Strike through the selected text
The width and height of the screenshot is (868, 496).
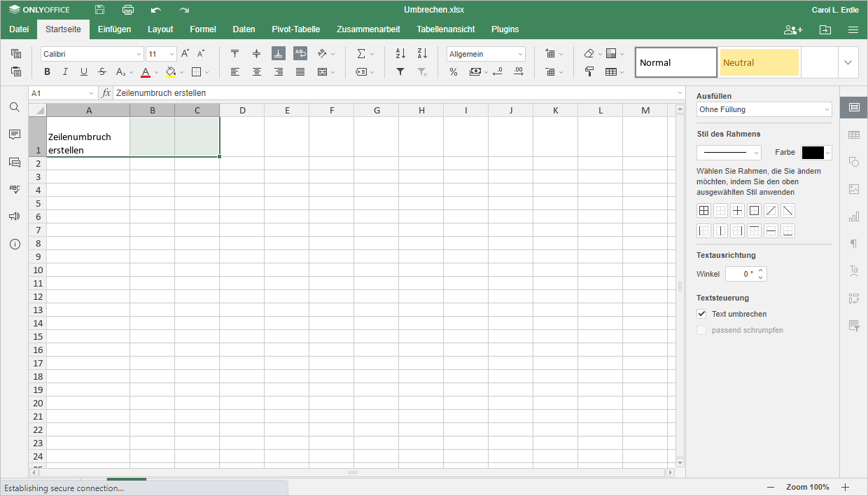102,71
